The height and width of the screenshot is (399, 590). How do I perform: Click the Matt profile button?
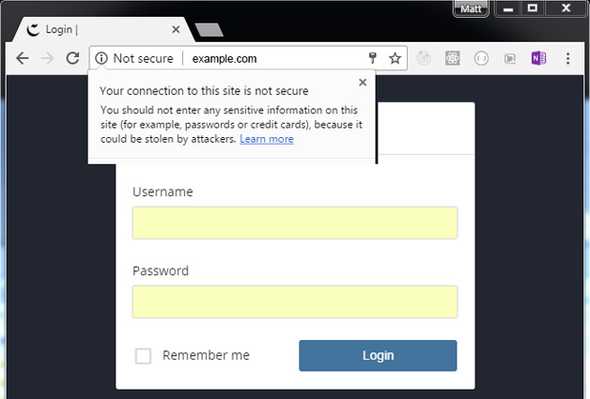(471, 9)
